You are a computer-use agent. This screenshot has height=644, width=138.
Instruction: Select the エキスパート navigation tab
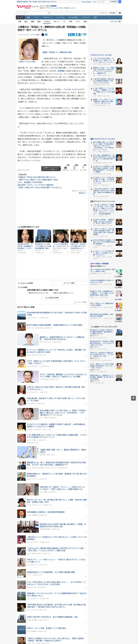pyautogui.click(x=48, y=17)
